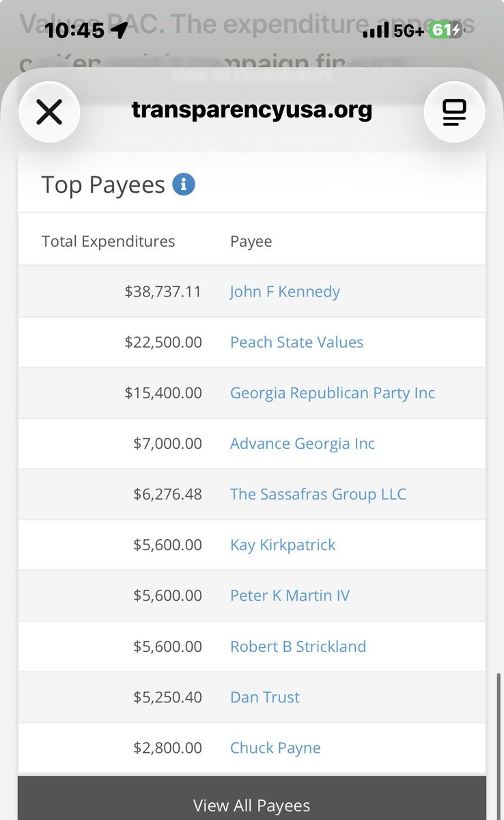Select the Payee column header
This screenshot has width=504, height=820.
click(251, 241)
